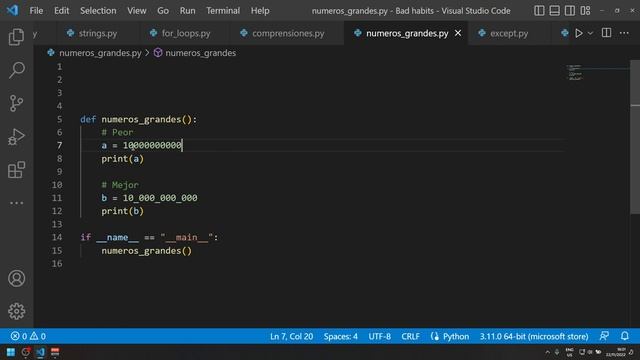This screenshot has width=640, height=360.
Task: Show hidden tray icons chevron
Action: (x=547, y=352)
